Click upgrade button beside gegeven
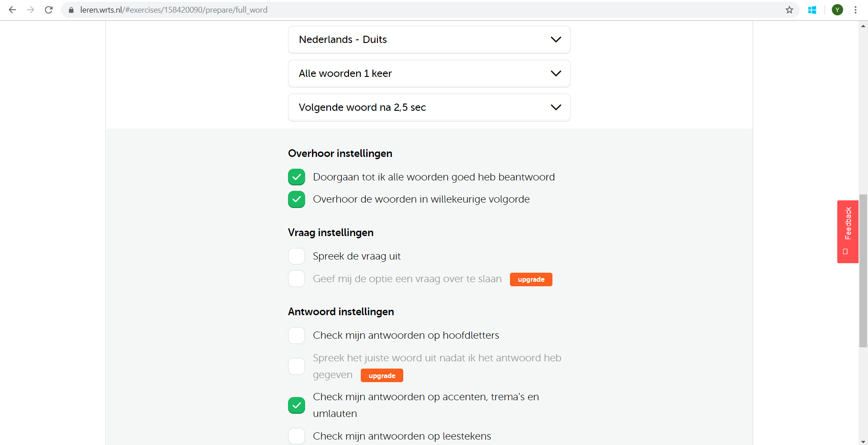Image resolution: width=868 pixels, height=445 pixels. tap(382, 376)
